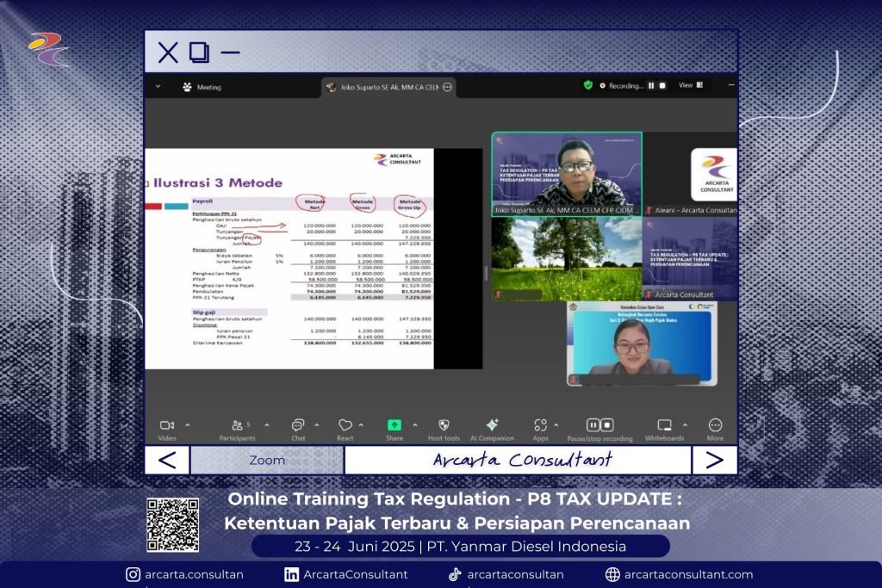Expand the Video options caret
Screen dimensions: 882x588
(188, 425)
